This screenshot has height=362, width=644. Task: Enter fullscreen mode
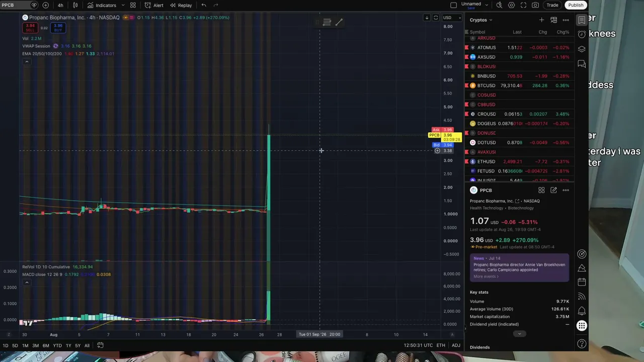point(523,5)
